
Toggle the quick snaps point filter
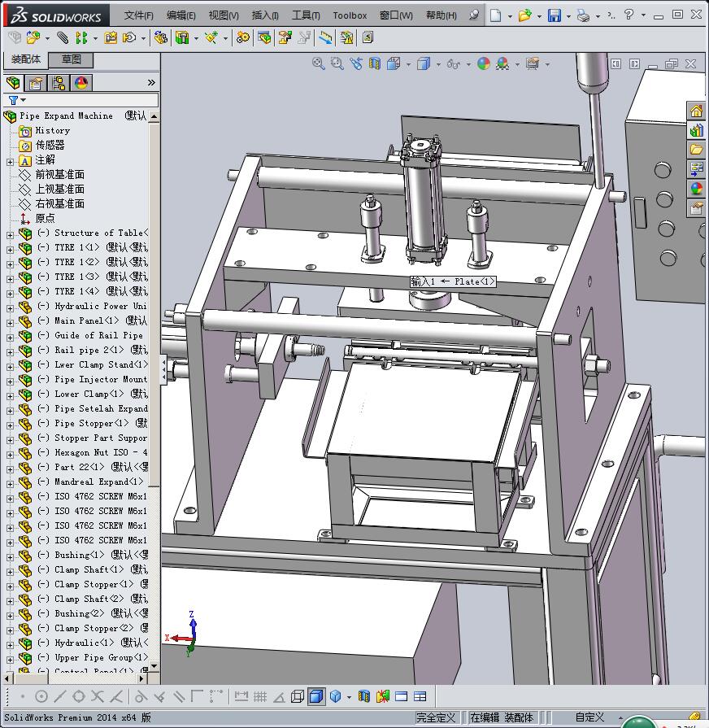[22, 696]
